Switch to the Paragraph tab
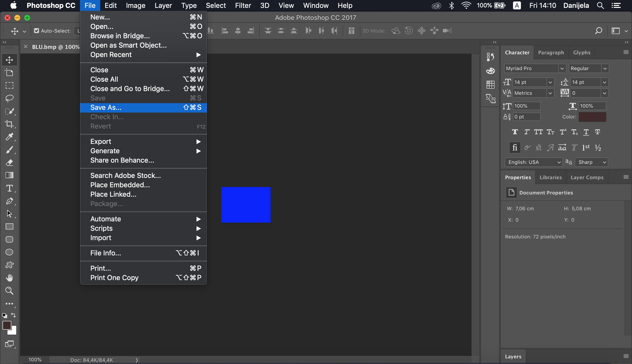Viewport: 632px width, 364px height. pyautogui.click(x=551, y=53)
